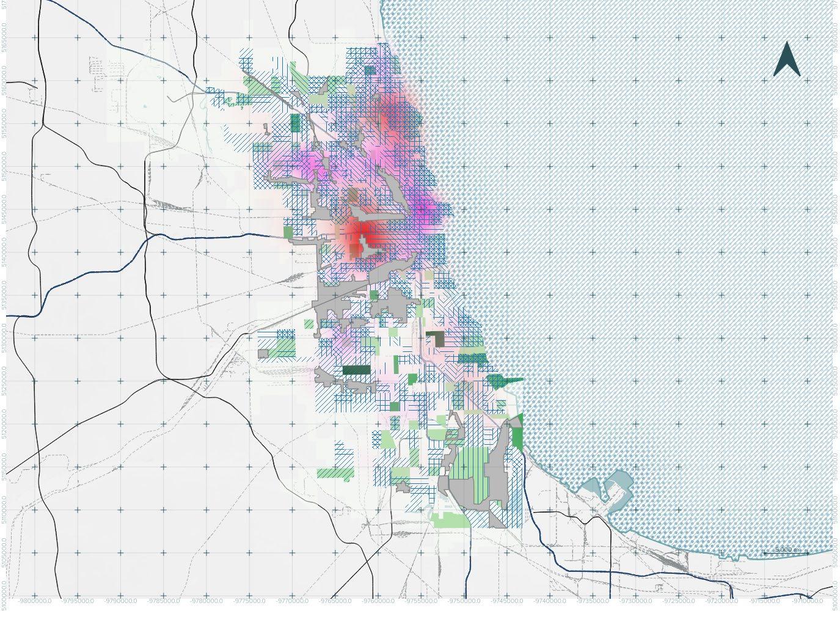Click the -9770000.0 bottom axis label
Image resolution: width=840 pixels, height=622 pixels.
(x=291, y=601)
